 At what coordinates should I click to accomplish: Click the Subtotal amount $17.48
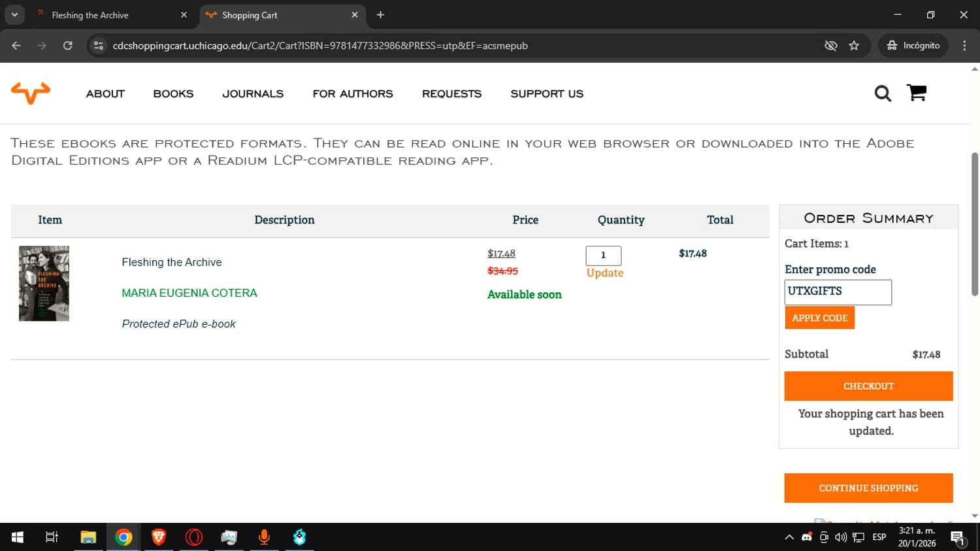pyautogui.click(x=926, y=354)
